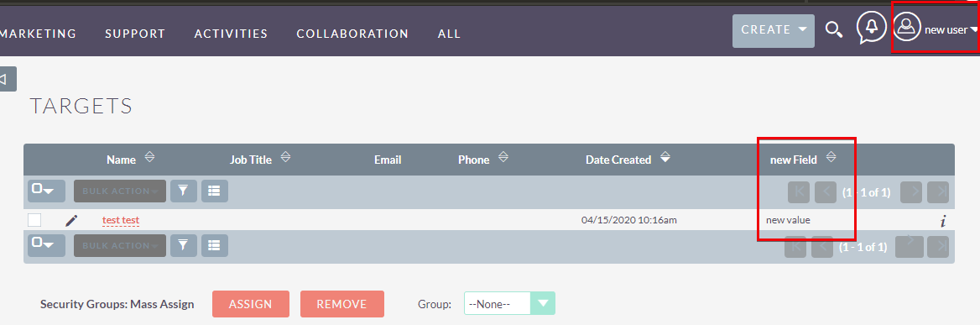Open the global search magnifier icon
The width and height of the screenshot is (980, 325).
click(834, 30)
